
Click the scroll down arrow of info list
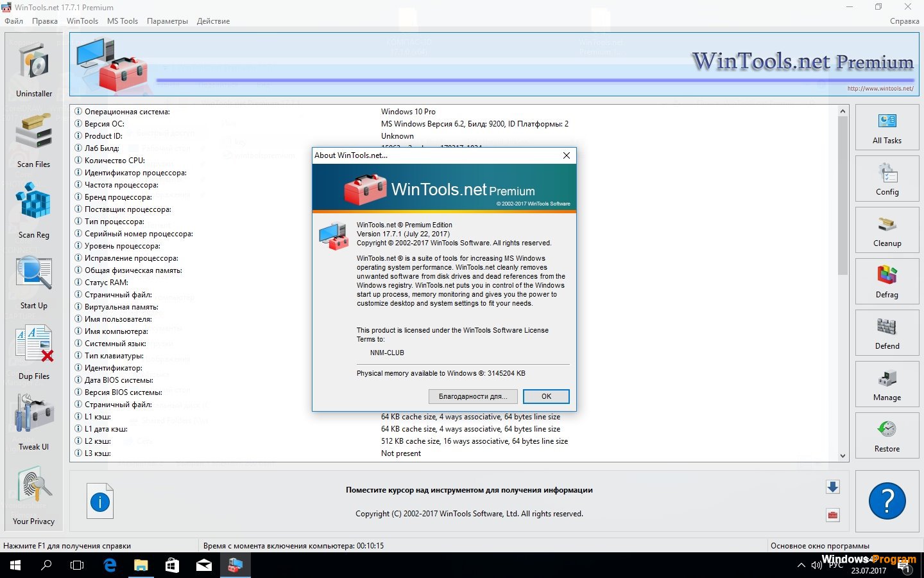[843, 455]
